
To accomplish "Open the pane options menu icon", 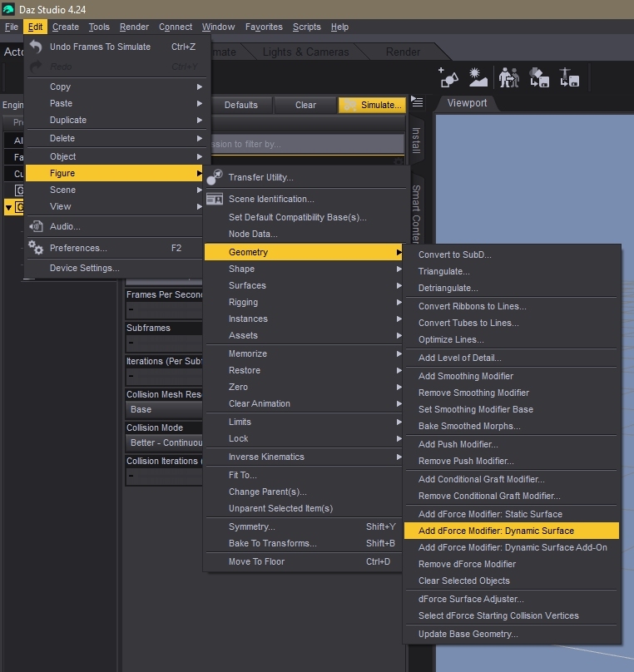I will (417, 102).
